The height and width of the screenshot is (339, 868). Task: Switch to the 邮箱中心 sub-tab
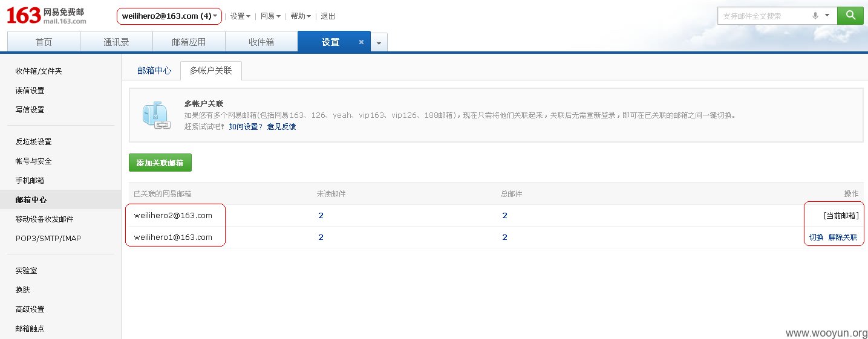pyautogui.click(x=154, y=71)
